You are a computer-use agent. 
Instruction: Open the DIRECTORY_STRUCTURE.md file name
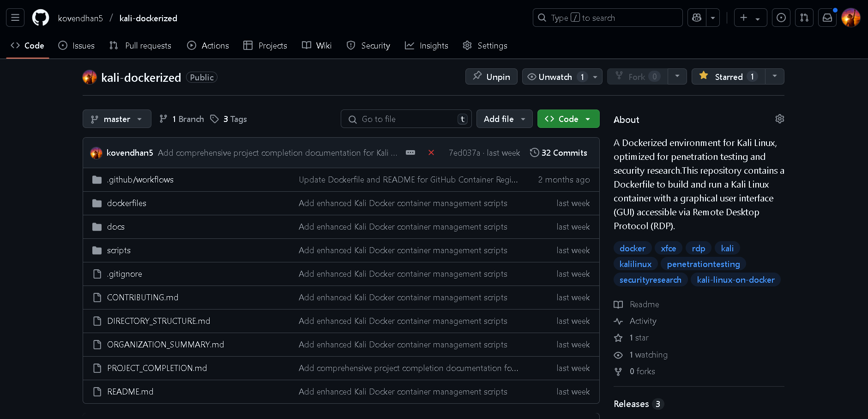pyautogui.click(x=158, y=321)
